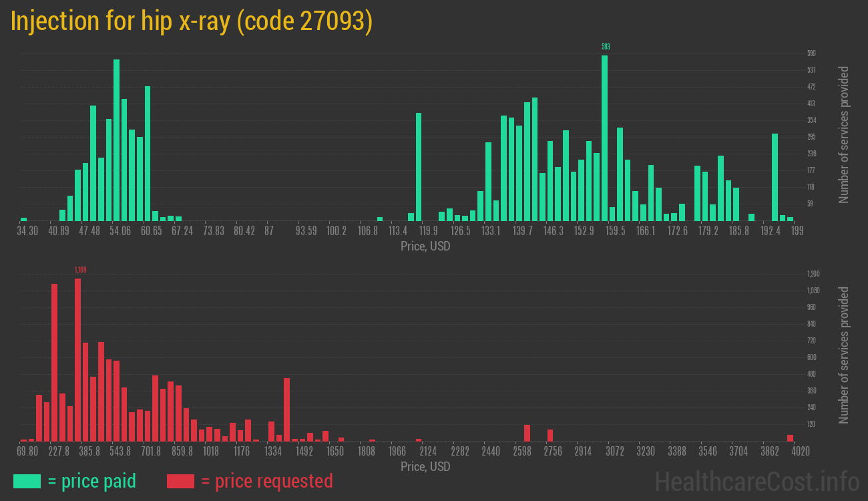Screen dimensions: 868x501
Task: Click the tallest red bar labeled 1,169
Action: point(78,359)
